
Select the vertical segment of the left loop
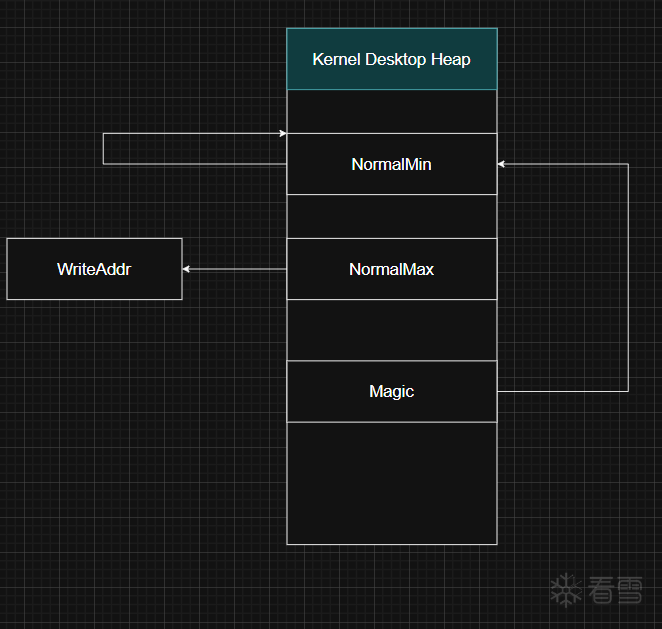tap(103, 148)
